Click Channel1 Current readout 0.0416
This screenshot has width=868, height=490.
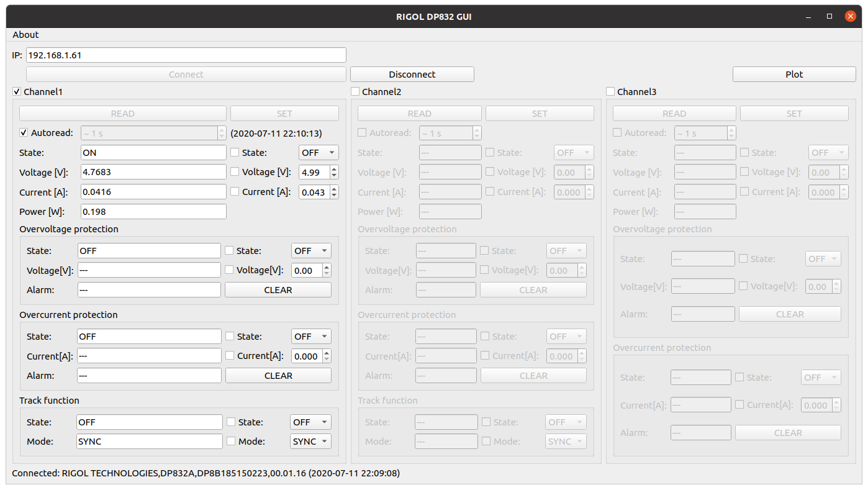coord(153,192)
